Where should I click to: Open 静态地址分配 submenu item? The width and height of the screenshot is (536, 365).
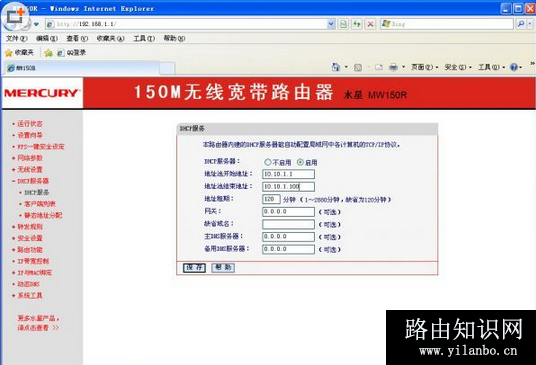43,215
